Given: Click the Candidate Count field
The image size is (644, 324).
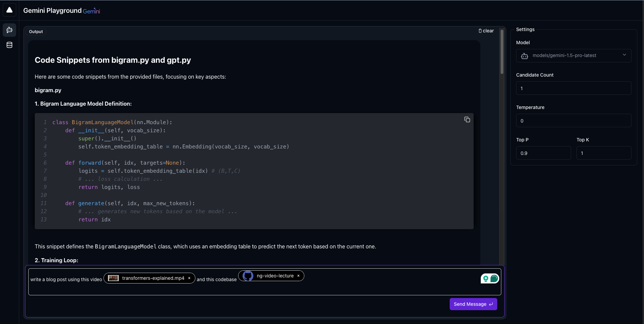Looking at the screenshot, I should pos(573,88).
